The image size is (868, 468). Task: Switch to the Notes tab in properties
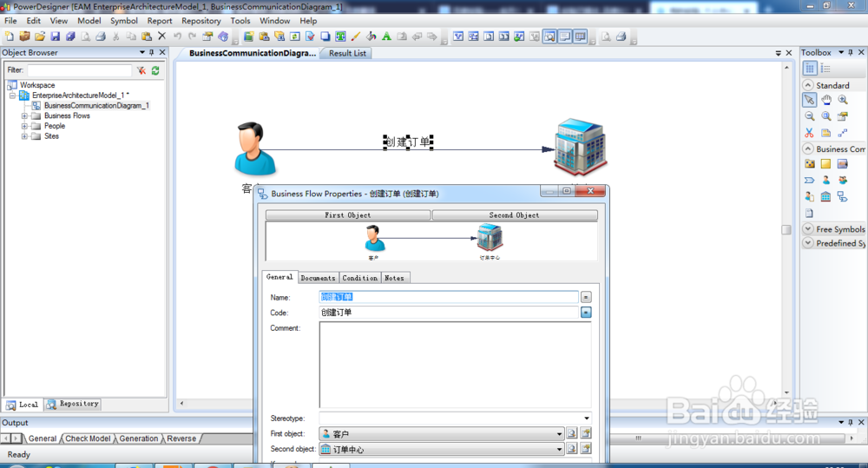[394, 278]
